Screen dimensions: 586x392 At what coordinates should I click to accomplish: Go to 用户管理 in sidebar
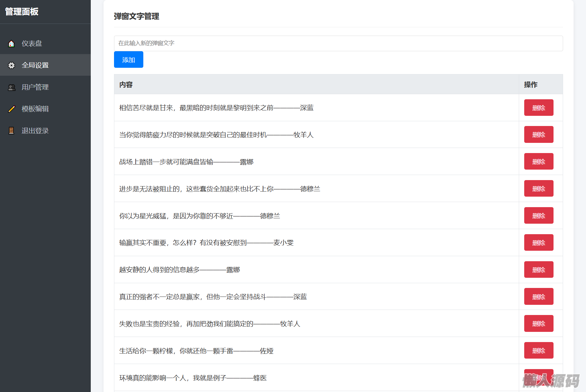coord(35,87)
